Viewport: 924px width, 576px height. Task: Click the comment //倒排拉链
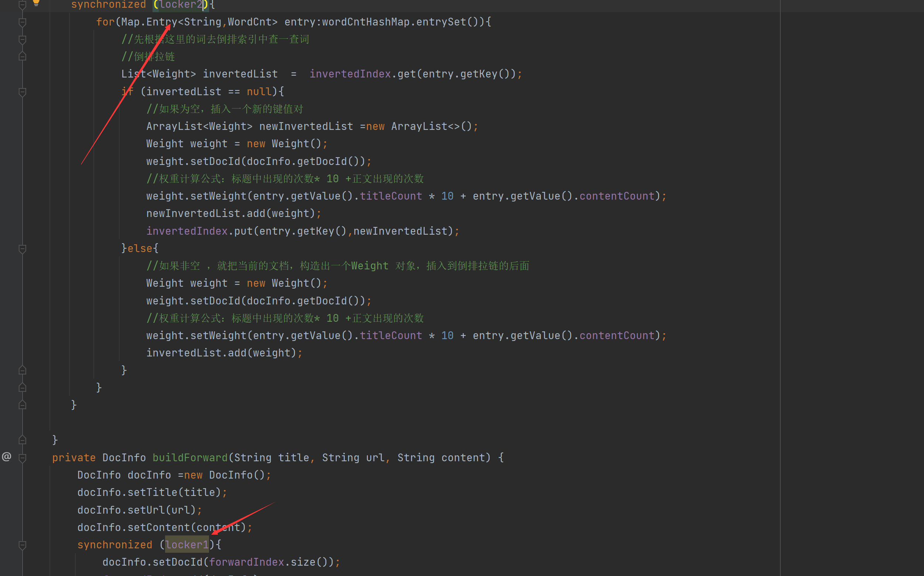click(x=148, y=56)
